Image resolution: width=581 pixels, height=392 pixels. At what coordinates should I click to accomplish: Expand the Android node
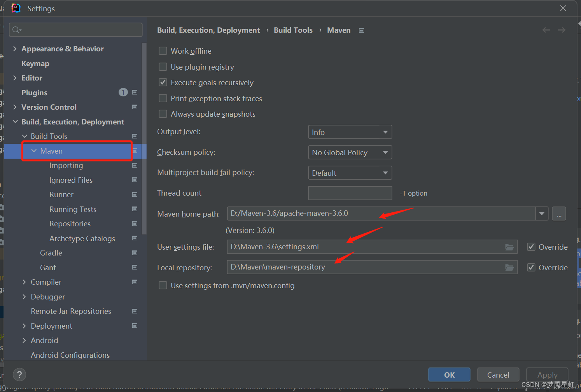pyautogui.click(x=24, y=340)
